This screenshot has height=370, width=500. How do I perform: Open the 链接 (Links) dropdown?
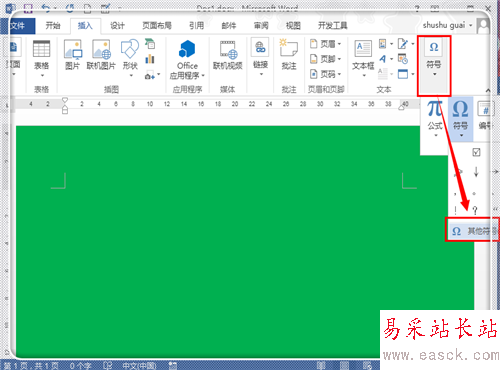(260, 58)
